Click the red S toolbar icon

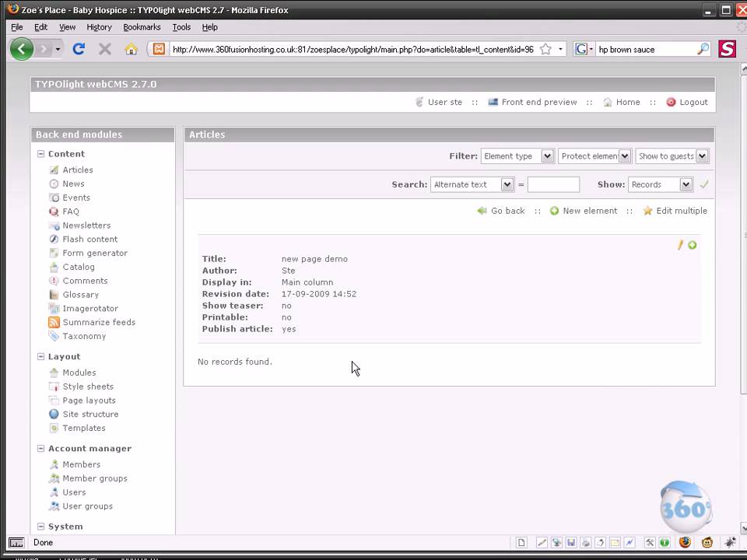click(727, 48)
